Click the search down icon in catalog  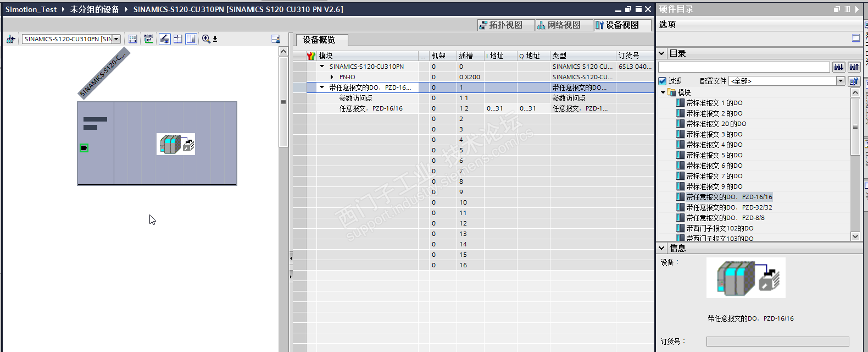[838, 67]
